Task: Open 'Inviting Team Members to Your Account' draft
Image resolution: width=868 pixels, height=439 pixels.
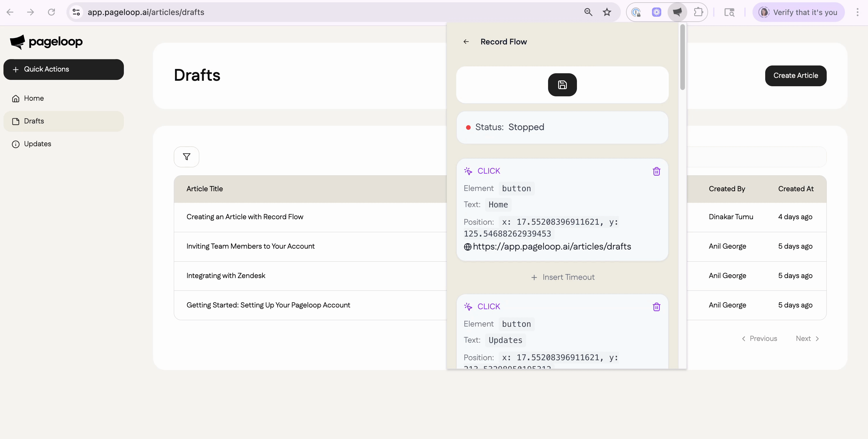Action: pyautogui.click(x=250, y=246)
